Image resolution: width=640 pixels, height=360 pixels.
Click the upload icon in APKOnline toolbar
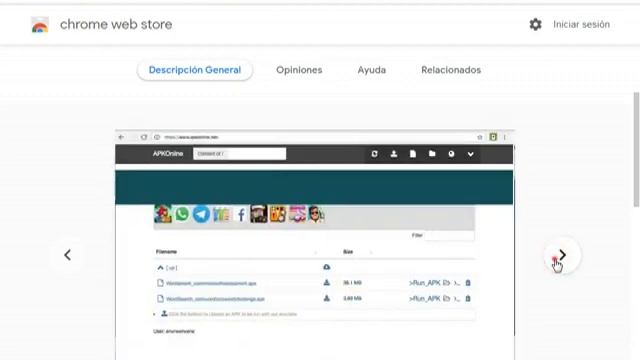[x=394, y=154]
